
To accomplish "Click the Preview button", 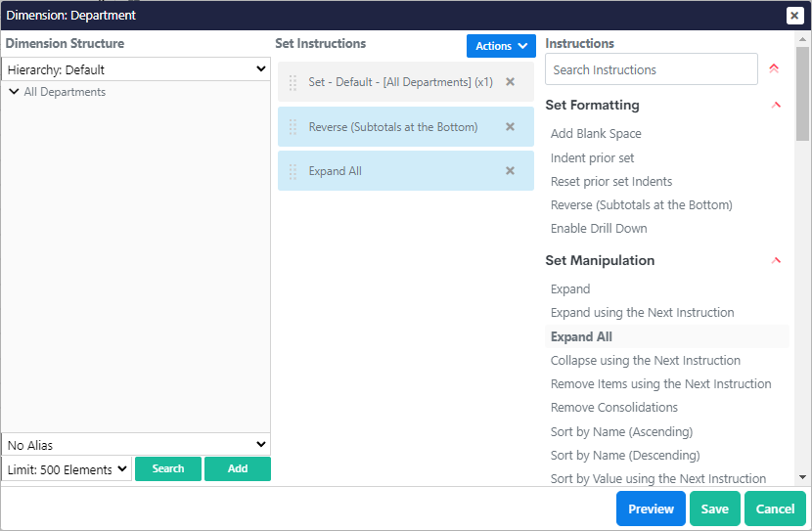I will click(x=651, y=509).
